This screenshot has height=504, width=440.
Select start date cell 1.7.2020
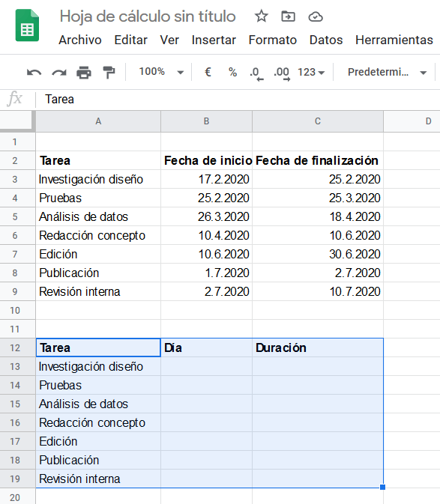click(206, 273)
